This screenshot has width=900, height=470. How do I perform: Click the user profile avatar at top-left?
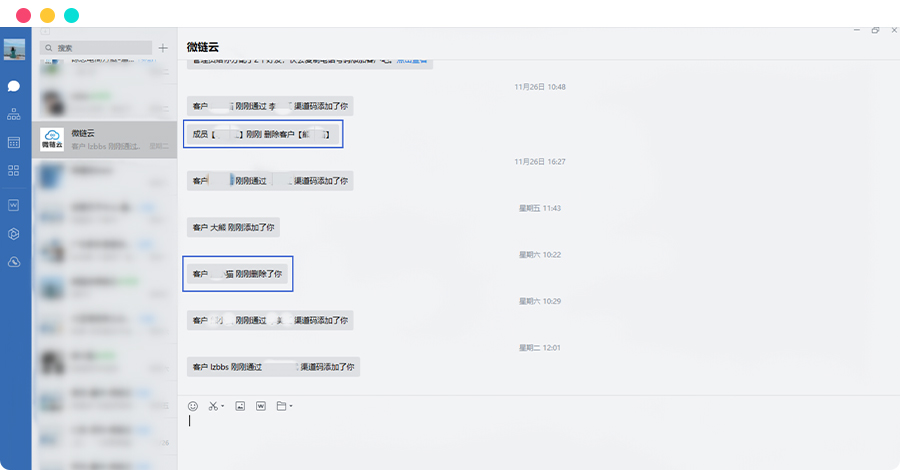(x=14, y=50)
